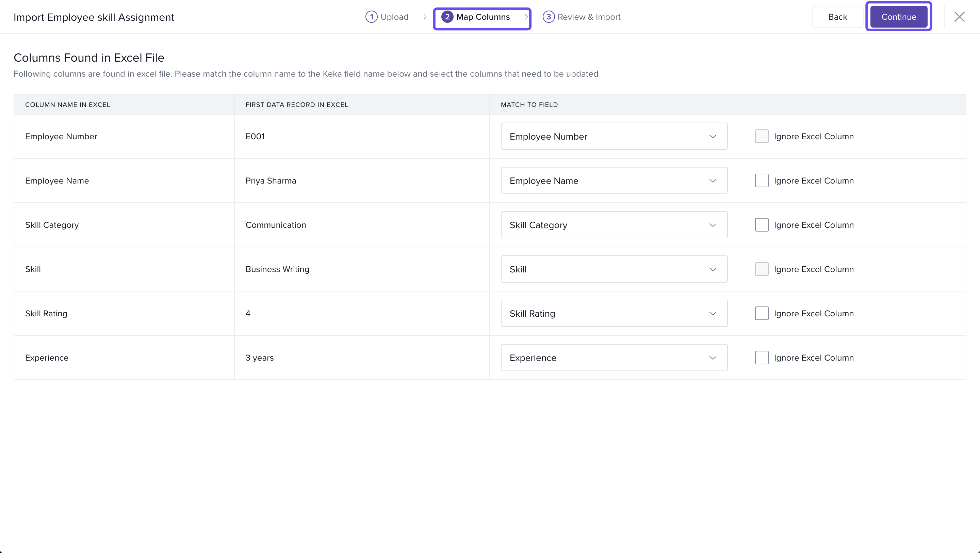Tick Ignore Excel Column for Employee Name

(761, 181)
